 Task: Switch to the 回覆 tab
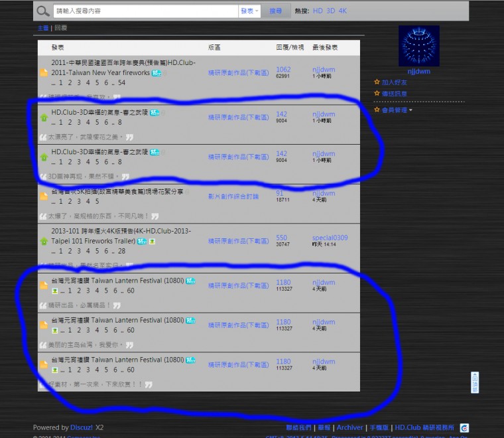click(x=60, y=28)
